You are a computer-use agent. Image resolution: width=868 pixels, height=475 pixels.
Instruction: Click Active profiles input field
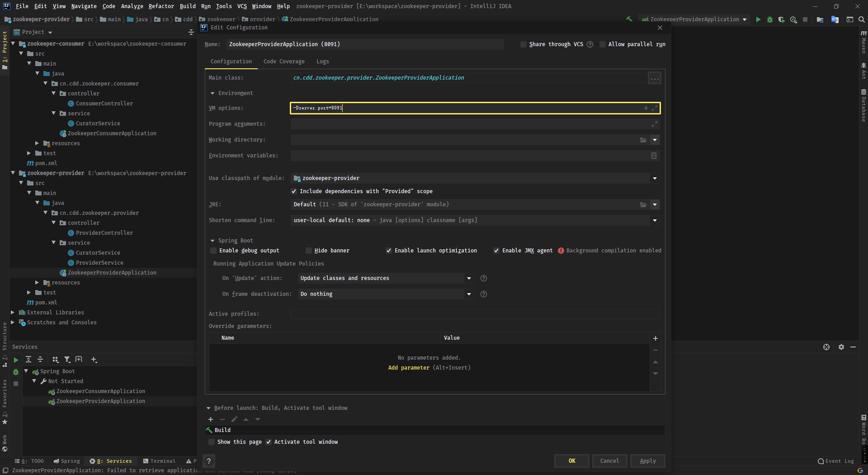tap(475, 314)
